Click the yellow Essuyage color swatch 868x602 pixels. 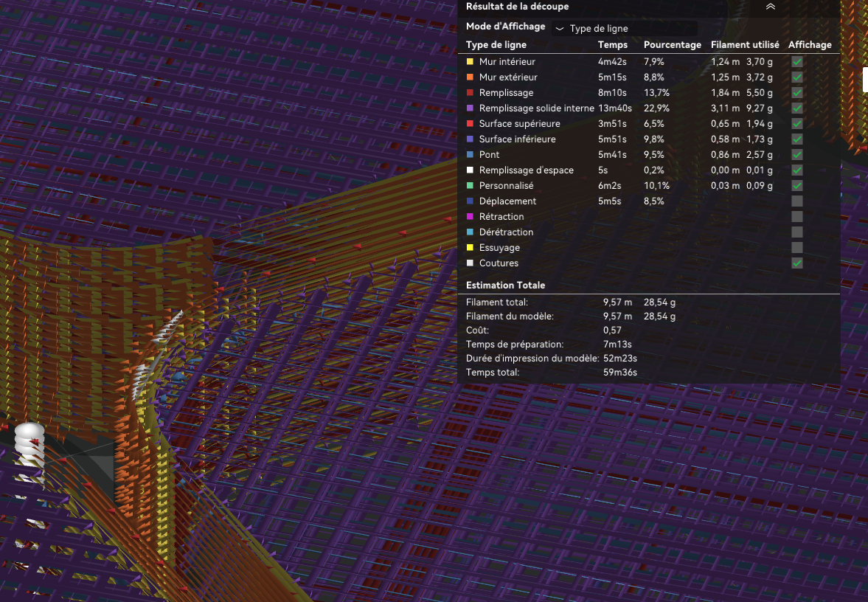[x=470, y=248]
